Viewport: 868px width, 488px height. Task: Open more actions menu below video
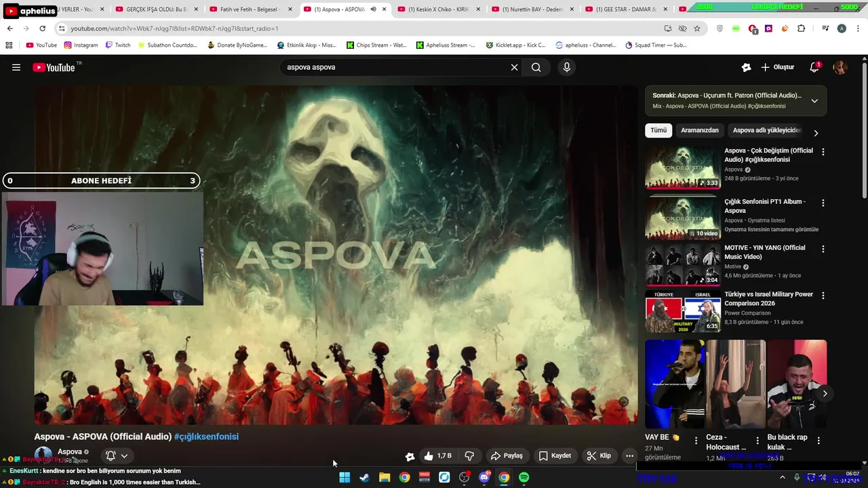pos(629,455)
